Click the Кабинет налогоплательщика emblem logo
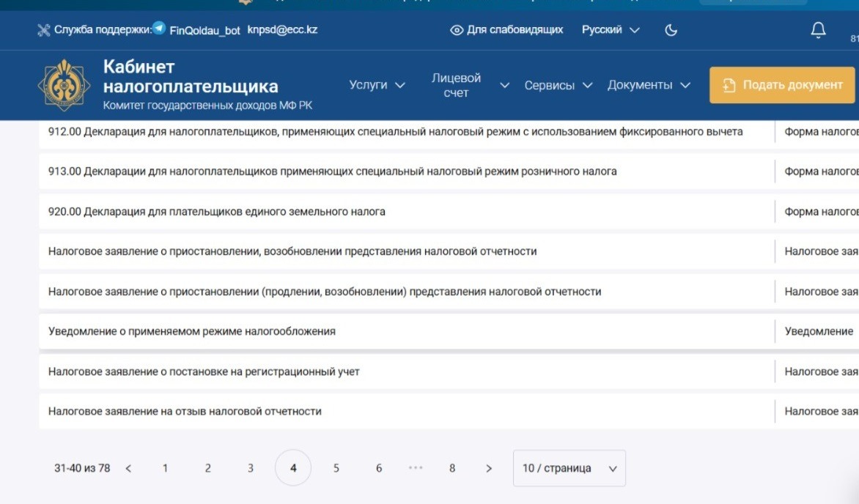Image resolution: width=859 pixels, height=504 pixels. [64, 86]
